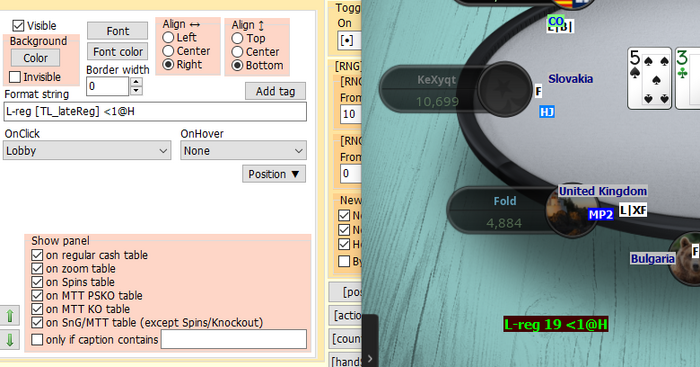The image size is (700, 367).
Task: Select Bottom vertical alignment
Action: tap(238, 65)
